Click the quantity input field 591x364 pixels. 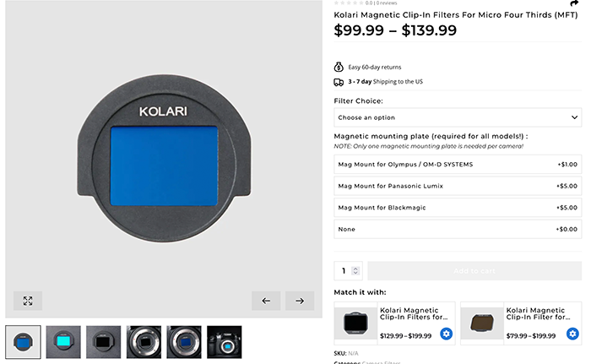pyautogui.click(x=344, y=271)
